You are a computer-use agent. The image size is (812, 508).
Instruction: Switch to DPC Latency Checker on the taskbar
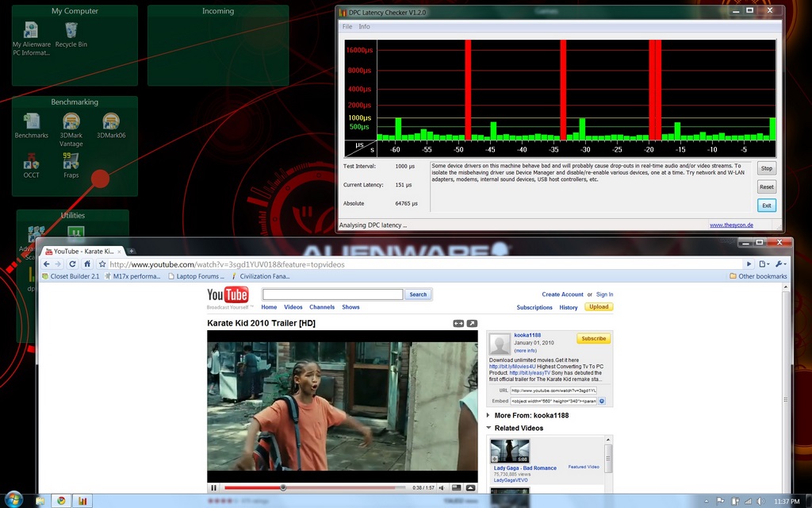(x=82, y=501)
